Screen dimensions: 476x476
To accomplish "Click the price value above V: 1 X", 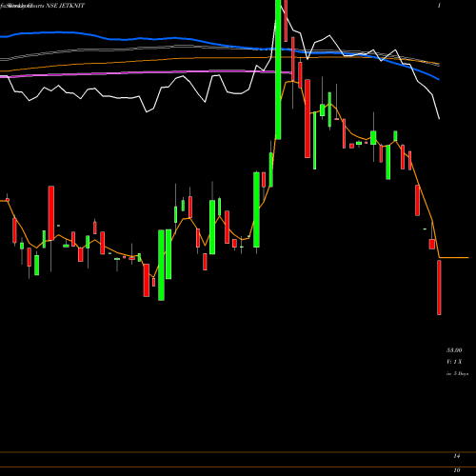I will 454,350.
